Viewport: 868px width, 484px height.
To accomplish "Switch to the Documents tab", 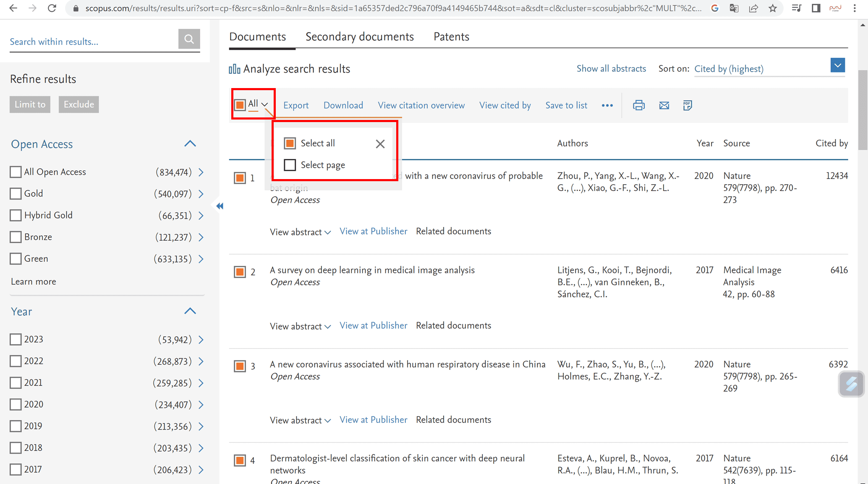I will (257, 37).
